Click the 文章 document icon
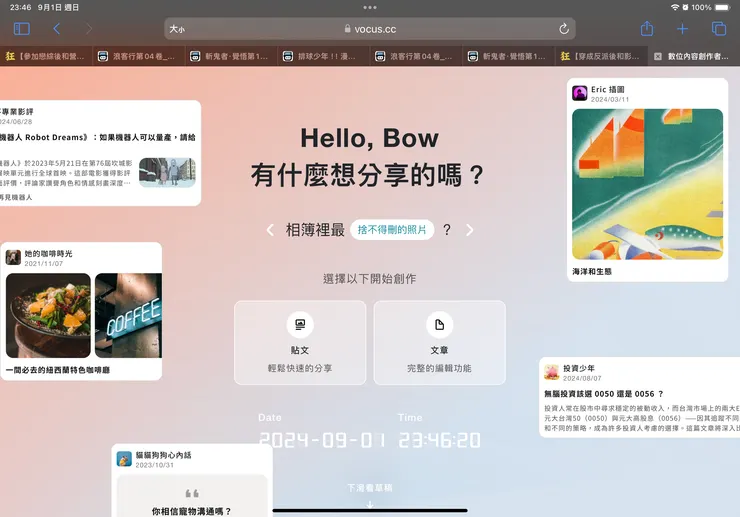The height and width of the screenshot is (517, 740). [x=439, y=324]
